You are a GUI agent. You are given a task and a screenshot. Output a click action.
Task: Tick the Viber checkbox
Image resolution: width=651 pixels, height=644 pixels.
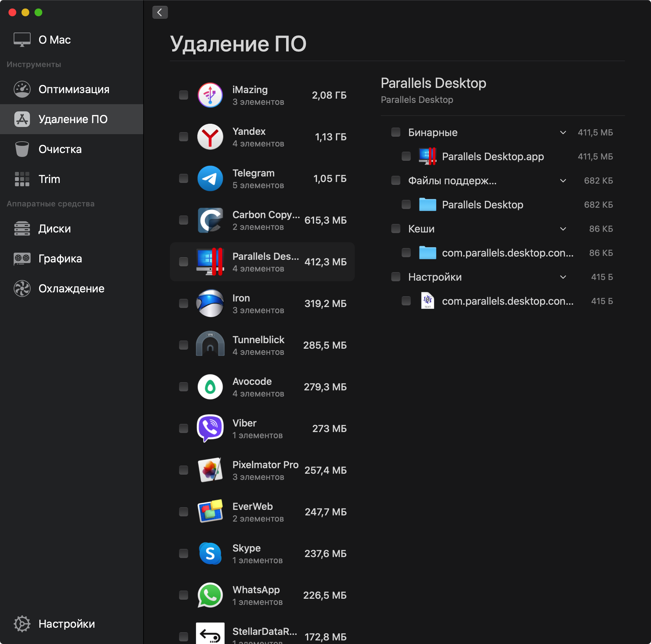point(183,428)
